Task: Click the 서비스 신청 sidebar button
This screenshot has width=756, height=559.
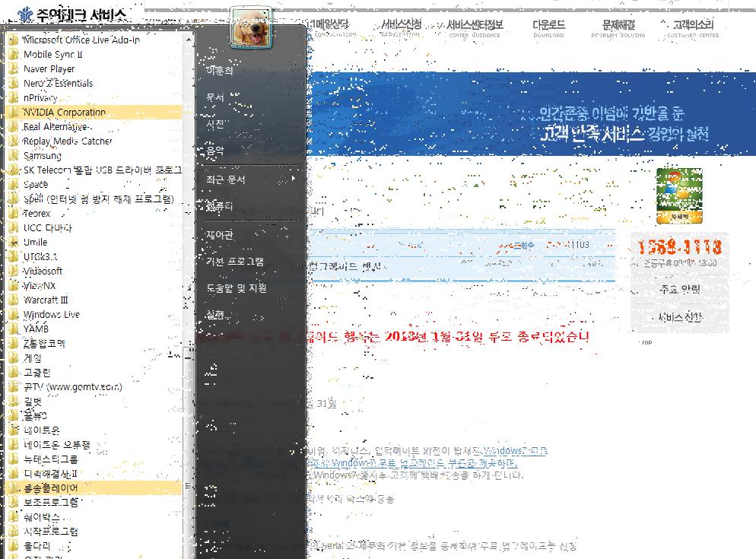Action: point(680,317)
